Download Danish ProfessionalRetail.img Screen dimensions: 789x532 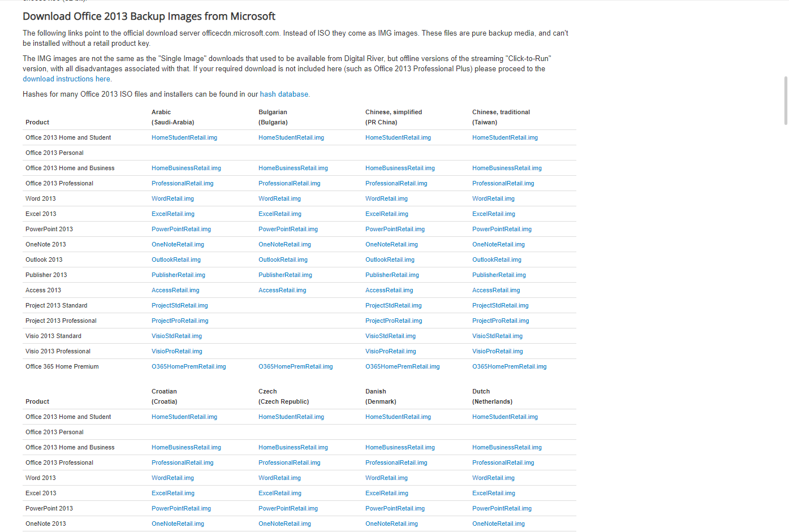[396, 463]
